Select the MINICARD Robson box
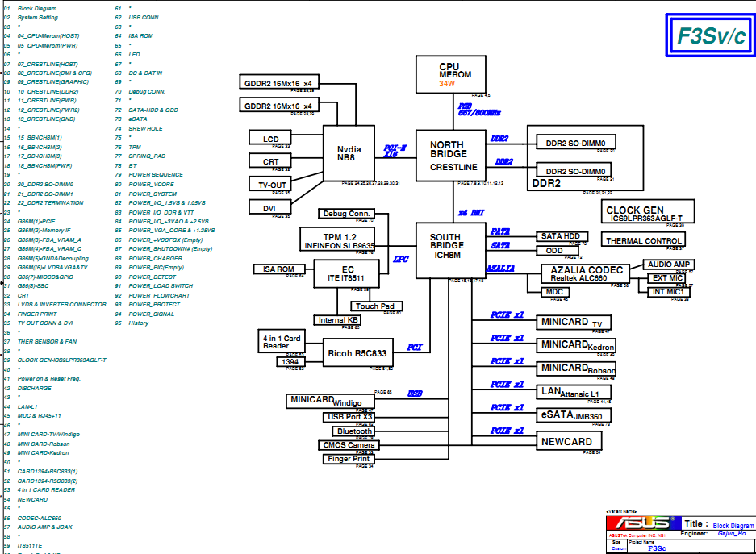 click(x=576, y=369)
